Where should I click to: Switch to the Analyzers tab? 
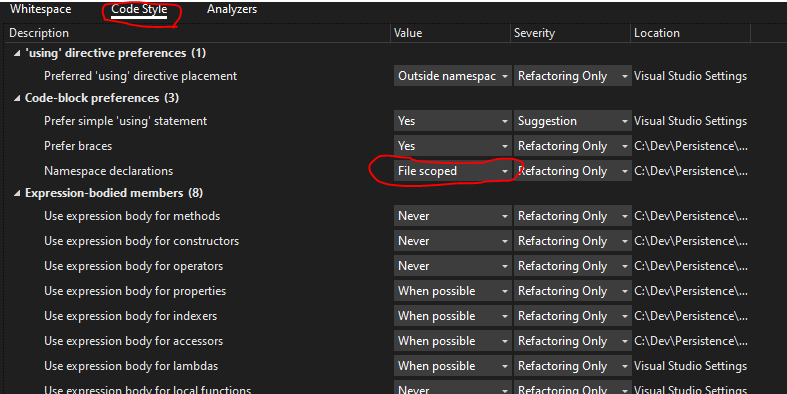tap(232, 9)
